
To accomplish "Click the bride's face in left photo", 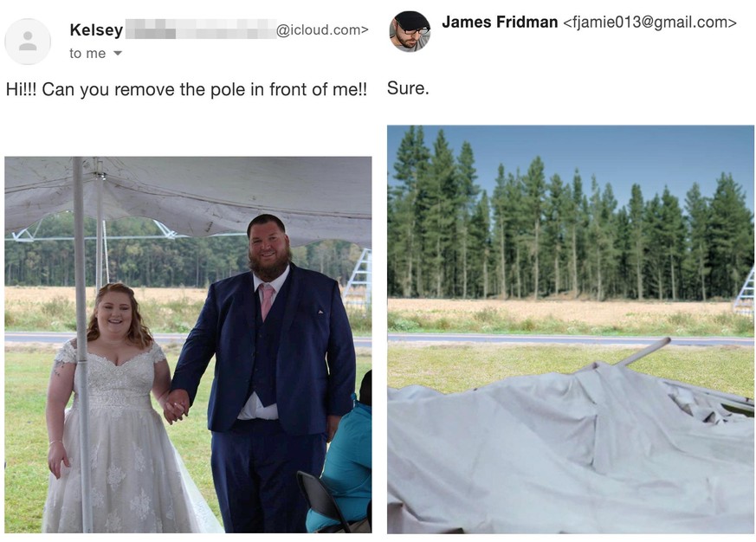I will [115, 313].
